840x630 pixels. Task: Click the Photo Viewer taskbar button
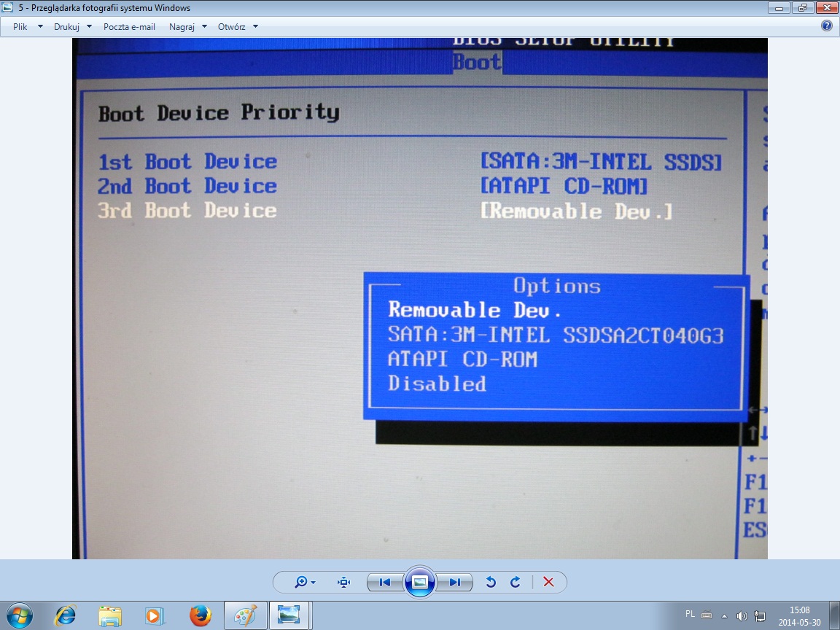289,615
